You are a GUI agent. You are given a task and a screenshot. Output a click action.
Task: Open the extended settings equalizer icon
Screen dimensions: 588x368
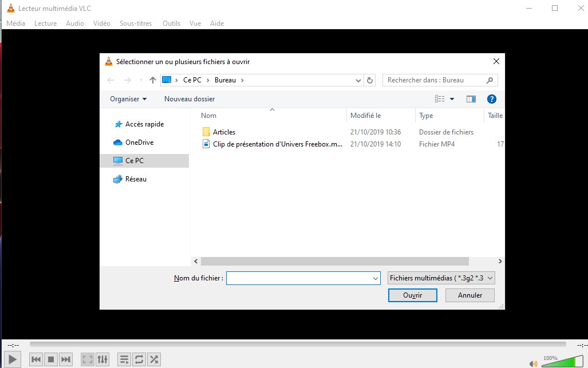[102, 359]
